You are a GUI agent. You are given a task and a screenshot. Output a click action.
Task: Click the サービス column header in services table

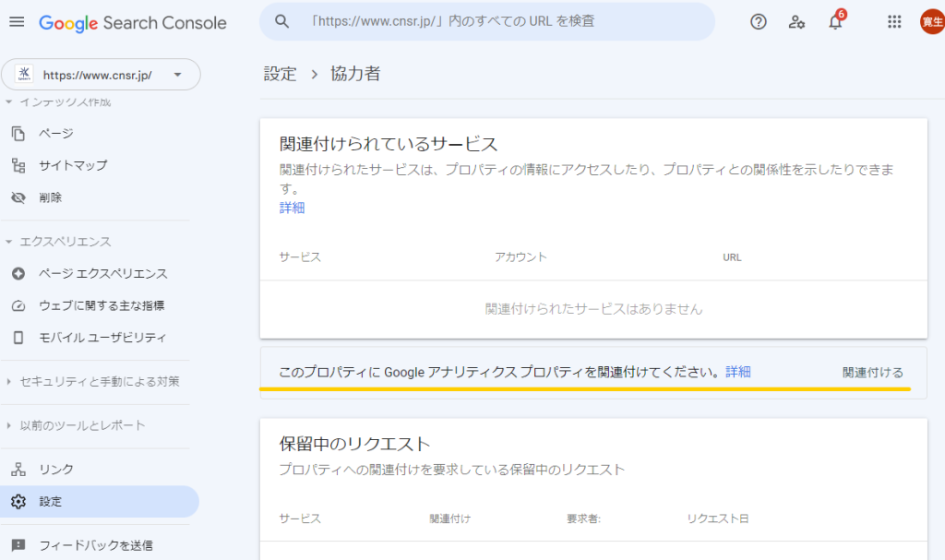(300, 257)
